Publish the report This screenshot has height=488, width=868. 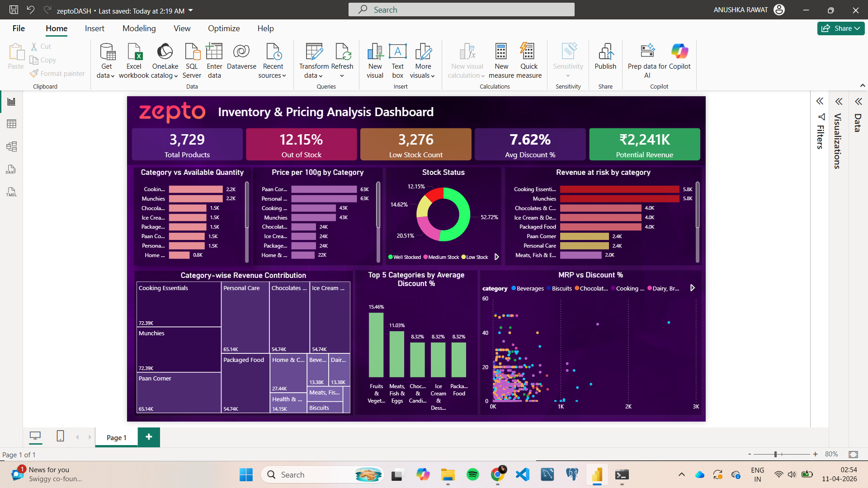coord(605,56)
